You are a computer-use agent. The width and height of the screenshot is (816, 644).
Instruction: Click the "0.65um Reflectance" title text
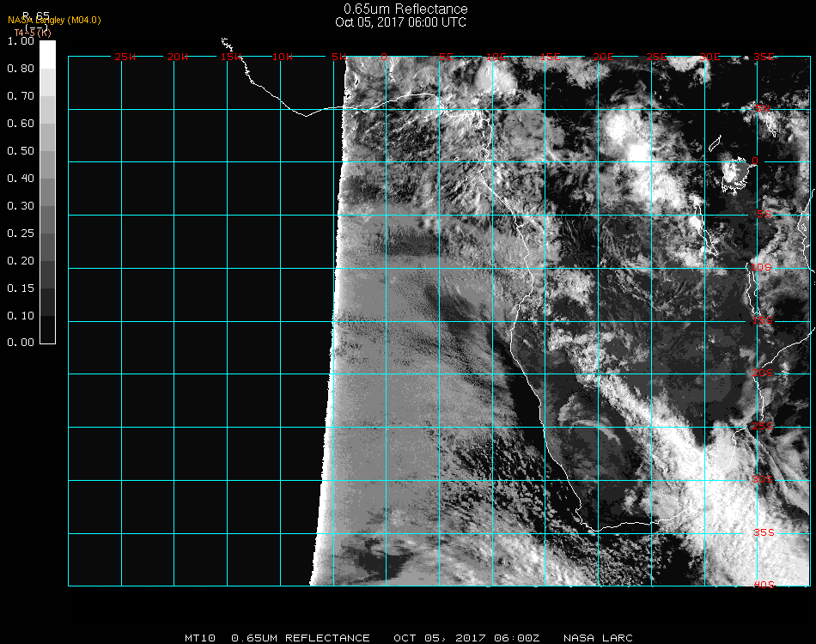pos(405,9)
